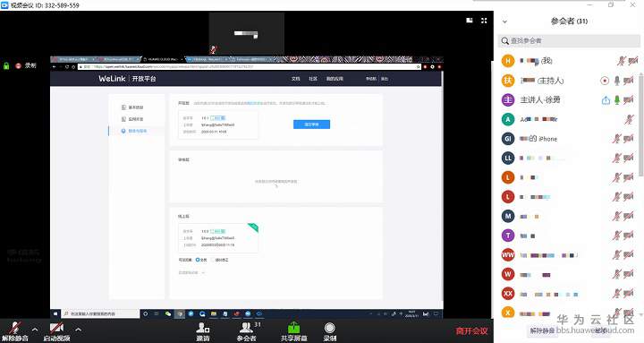Click the shared taskbar search box
Viewport: 644px width, 343px height.
(101, 313)
